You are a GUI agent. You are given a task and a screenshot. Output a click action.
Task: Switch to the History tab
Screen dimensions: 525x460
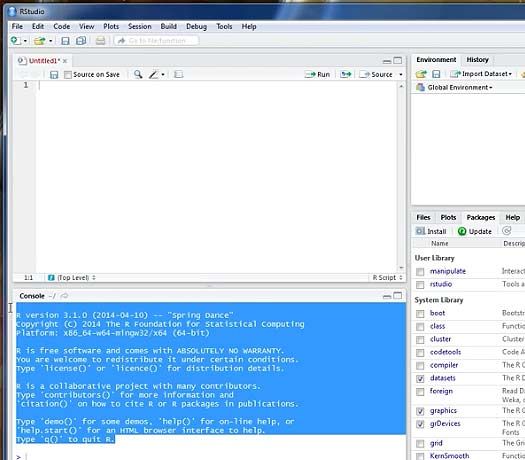(477, 60)
